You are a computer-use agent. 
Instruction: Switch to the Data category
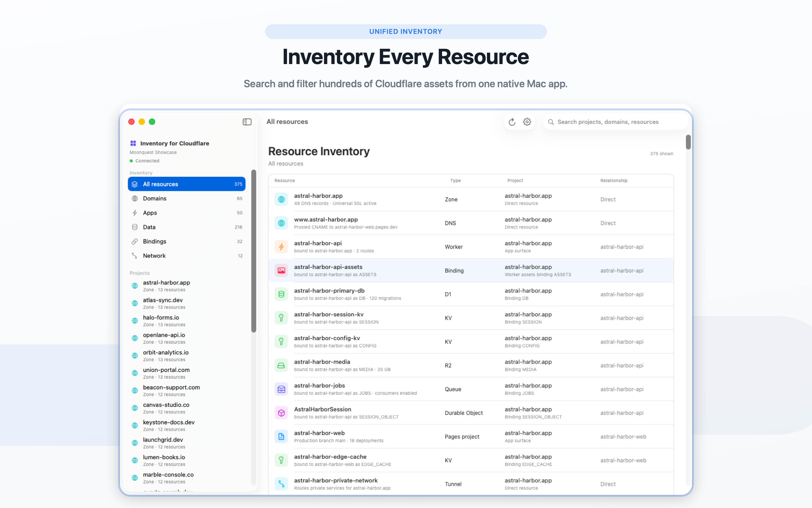[187, 227]
